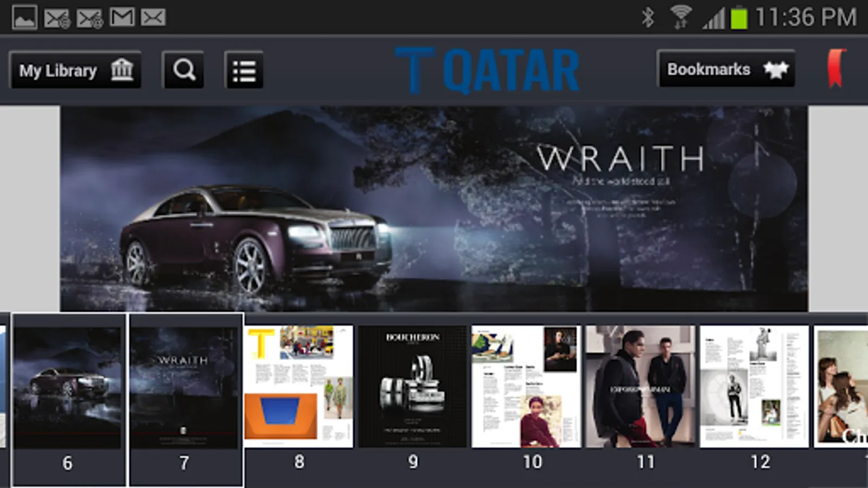868x488 pixels.
Task: Open the Wraith car advertisement spread
Action: 434,208
